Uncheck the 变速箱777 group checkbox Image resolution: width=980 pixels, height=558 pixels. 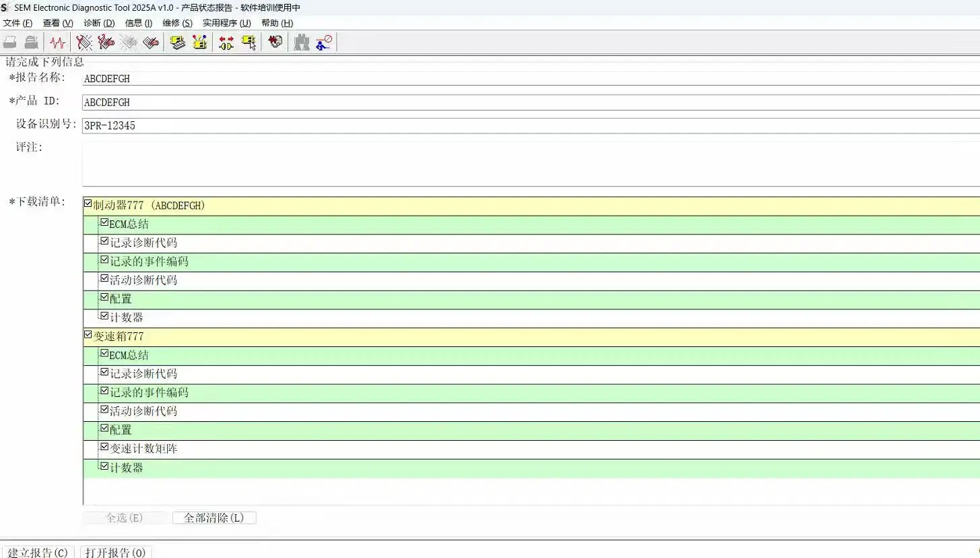pyautogui.click(x=88, y=334)
